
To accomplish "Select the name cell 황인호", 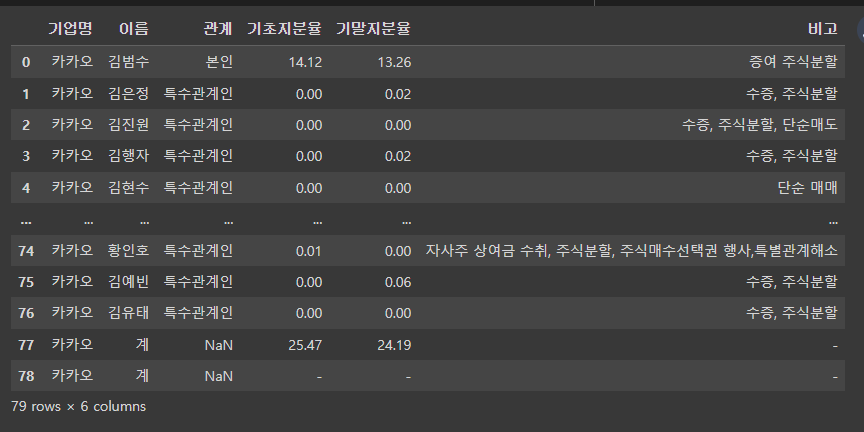I will point(128,251).
